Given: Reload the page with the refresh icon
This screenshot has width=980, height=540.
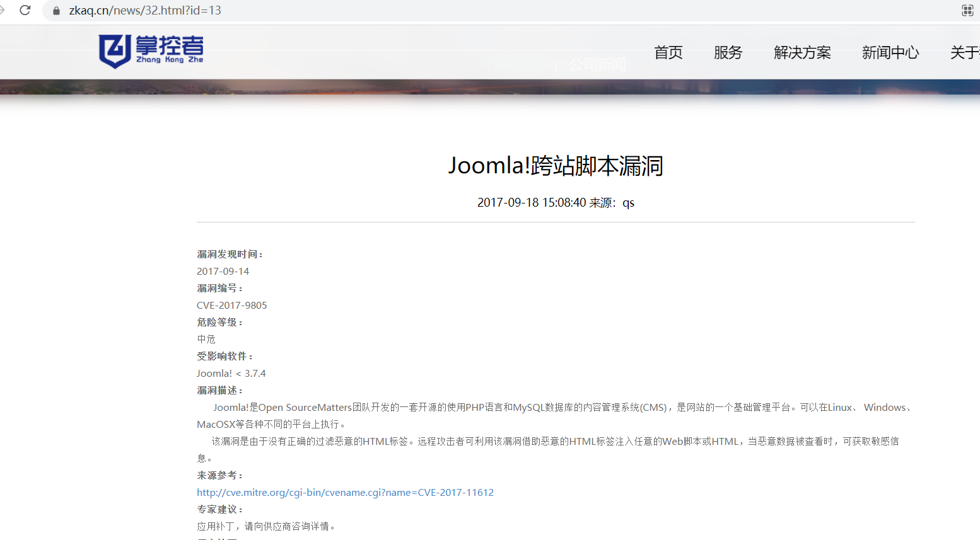Looking at the screenshot, I should [x=25, y=10].
